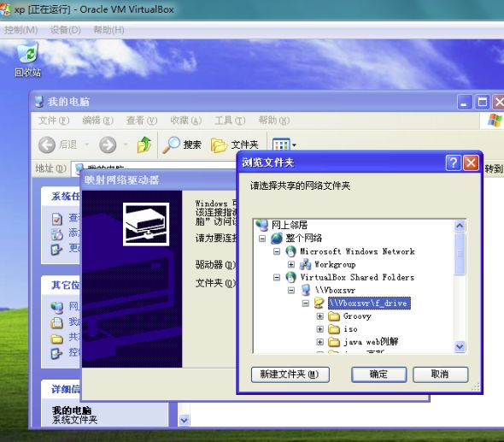This screenshot has height=442, width=504.
Task: Collapse the \\Vboxsvr tree node
Action: coord(291,290)
